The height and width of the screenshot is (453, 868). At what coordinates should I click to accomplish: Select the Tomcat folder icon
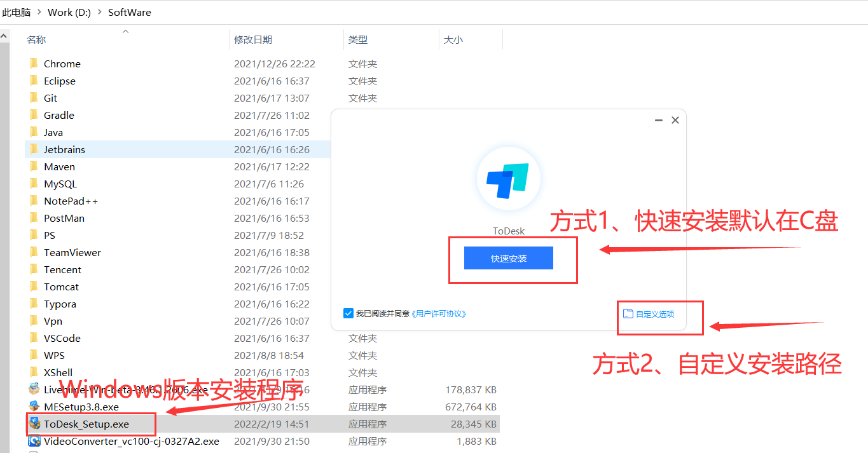click(34, 287)
